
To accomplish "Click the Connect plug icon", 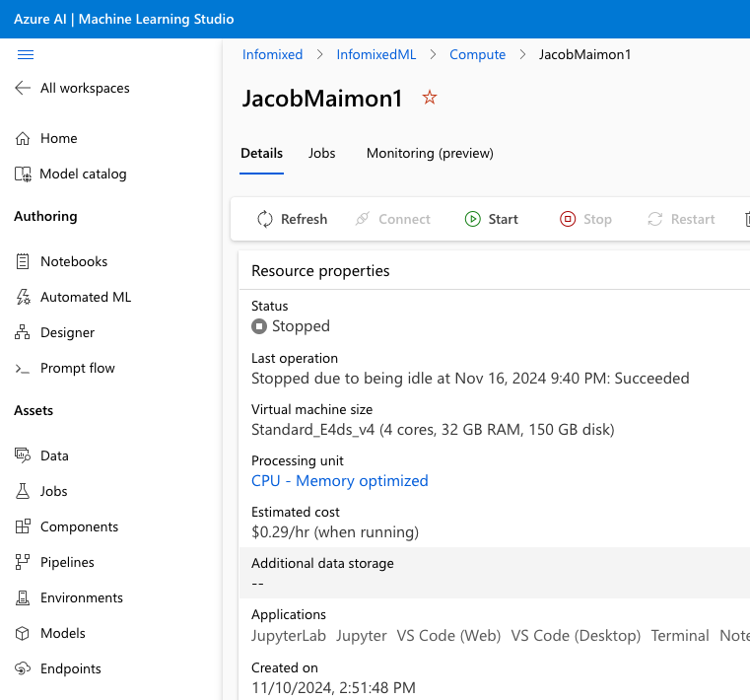I will coord(363,219).
